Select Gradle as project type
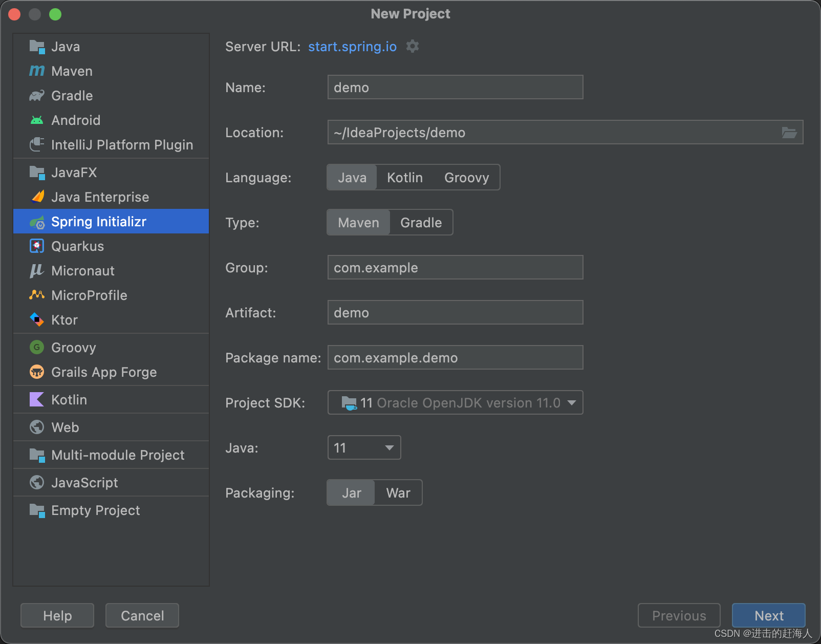 coord(420,222)
